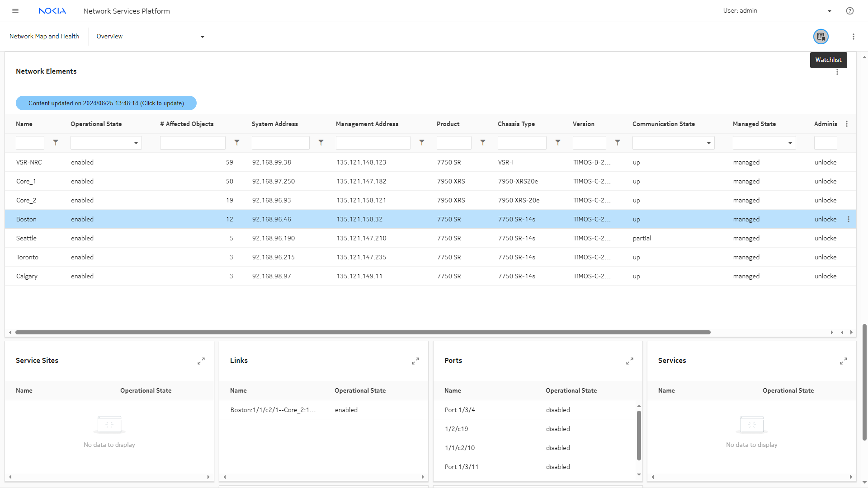Screen dimensions: 868x488
Task: Open the Watchlist icon button
Action: click(821, 37)
